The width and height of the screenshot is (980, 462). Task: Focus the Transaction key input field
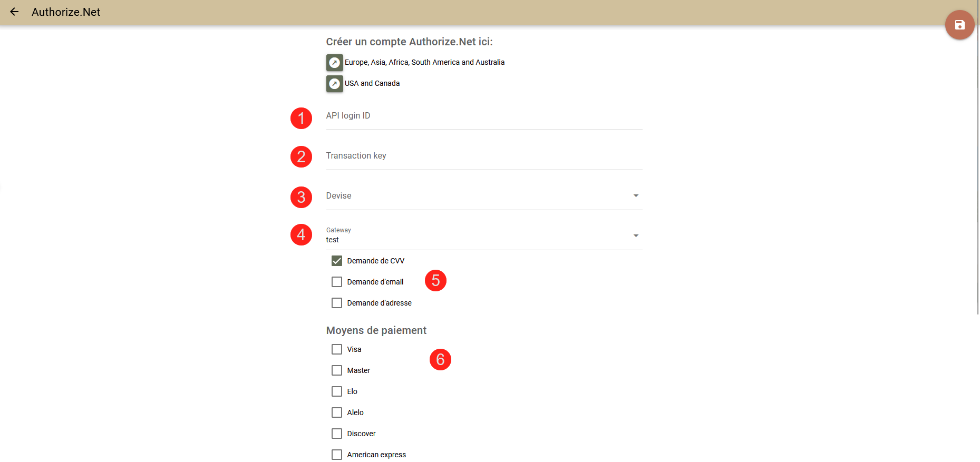tap(484, 156)
